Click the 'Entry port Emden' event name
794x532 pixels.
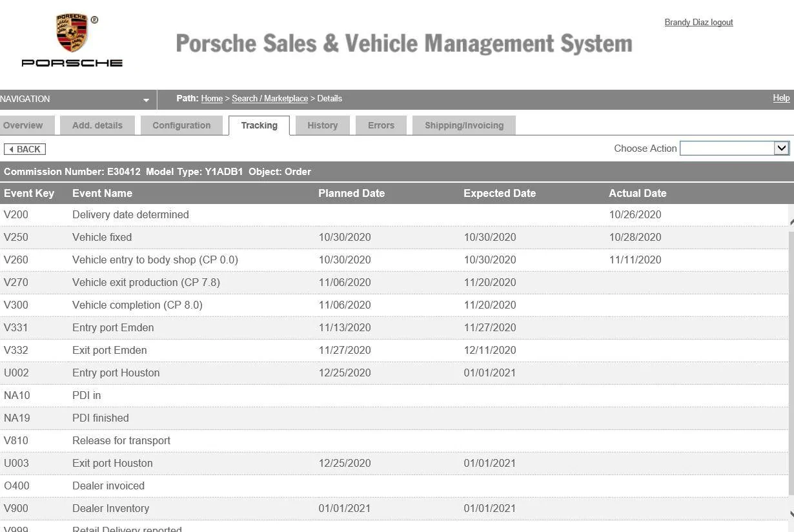[113, 327]
